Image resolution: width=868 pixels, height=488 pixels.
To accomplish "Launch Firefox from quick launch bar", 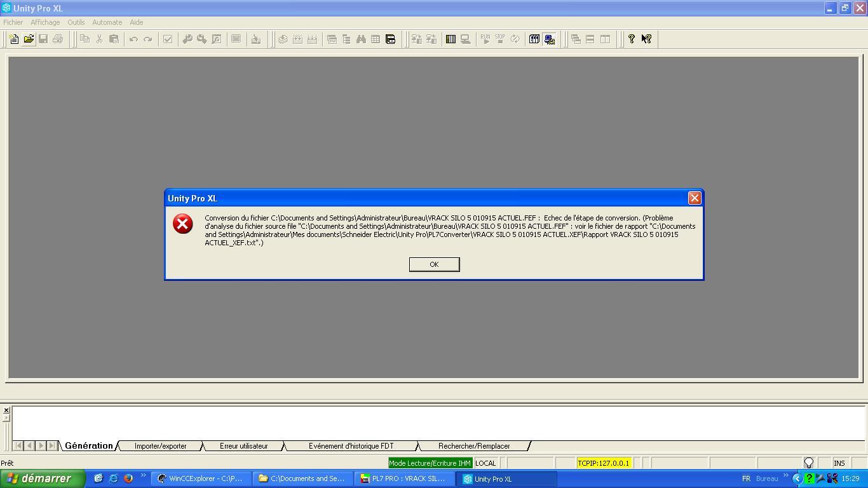I will point(128,478).
